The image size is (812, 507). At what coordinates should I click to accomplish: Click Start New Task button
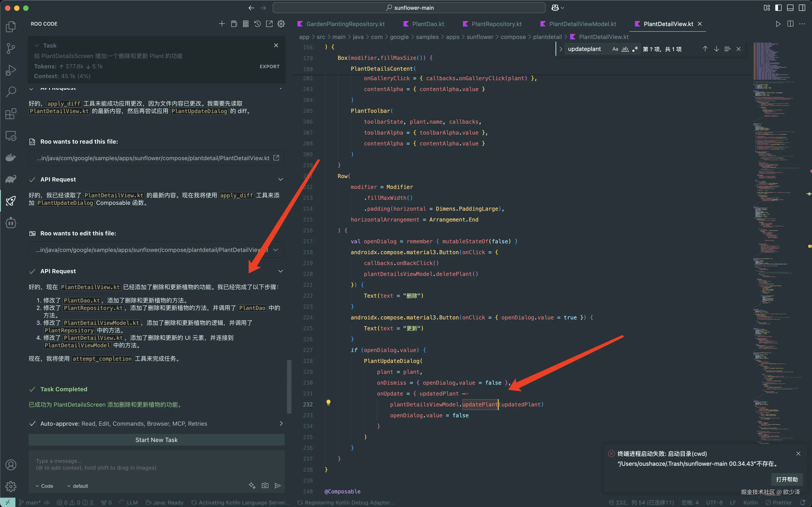pos(156,439)
